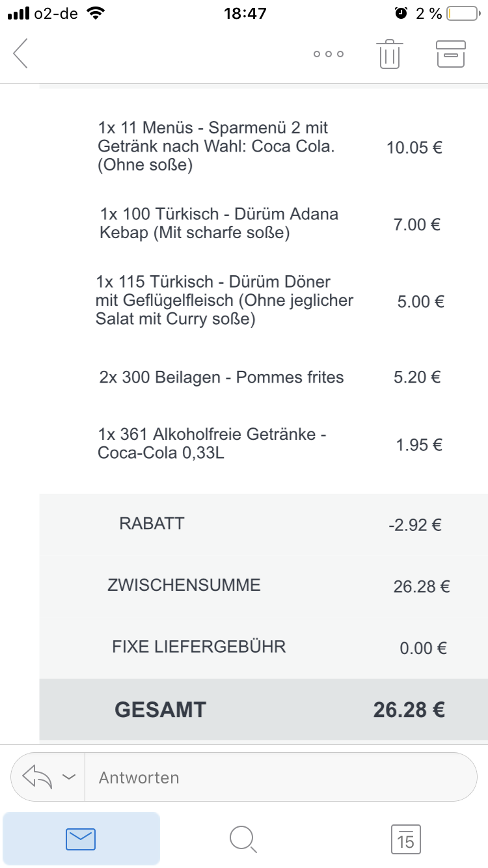Open the Calendar tab icon
Screen dimensions: 488x868
point(406,839)
